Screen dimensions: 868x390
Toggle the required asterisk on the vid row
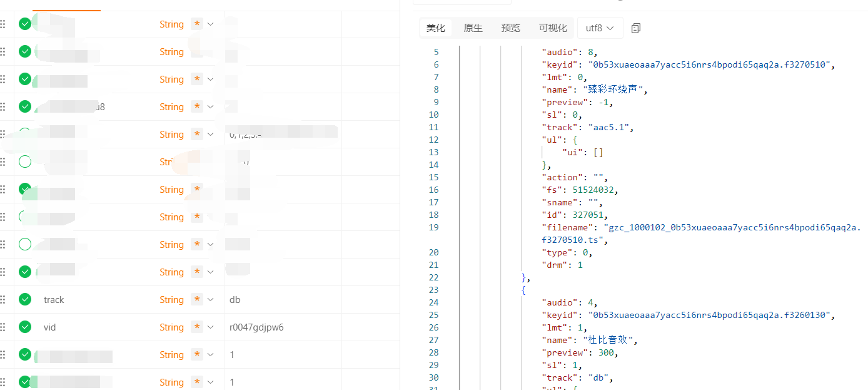tap(198, 327)
